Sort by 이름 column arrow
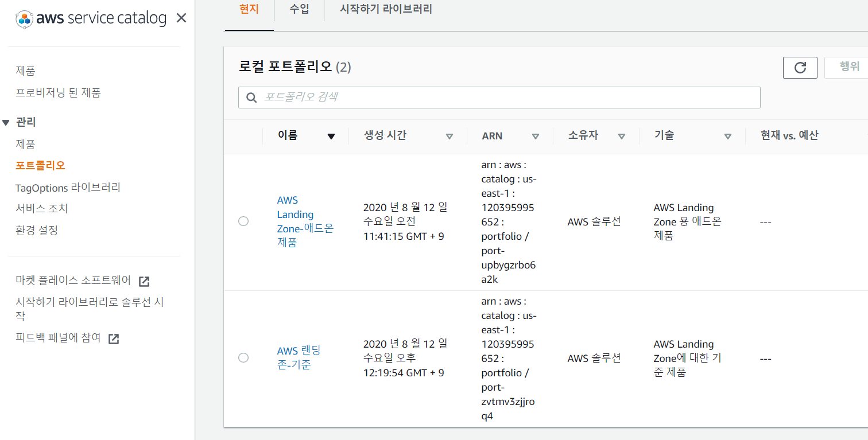868x440 pixels. (331, 137)
